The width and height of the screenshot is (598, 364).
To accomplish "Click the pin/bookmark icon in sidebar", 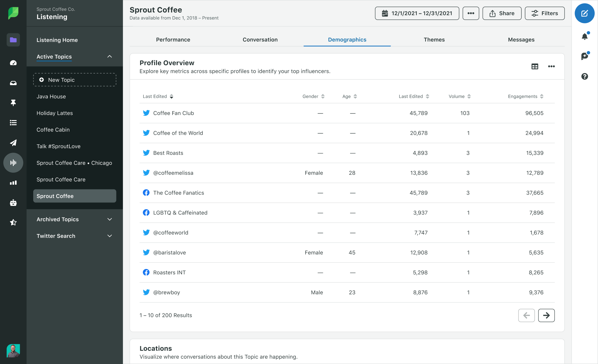I will (13, 102).
